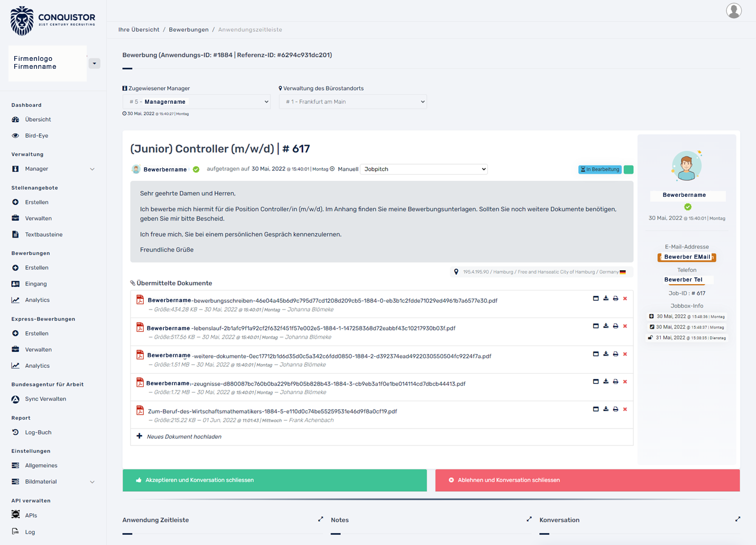
Task: Open the Jobpitch source dropdown
Action: [x=424, y=169]
